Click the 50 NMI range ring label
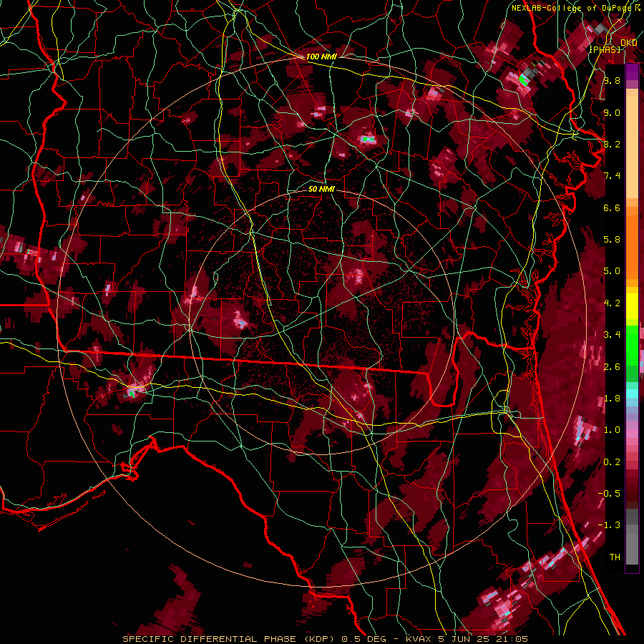 coord(321,189)
